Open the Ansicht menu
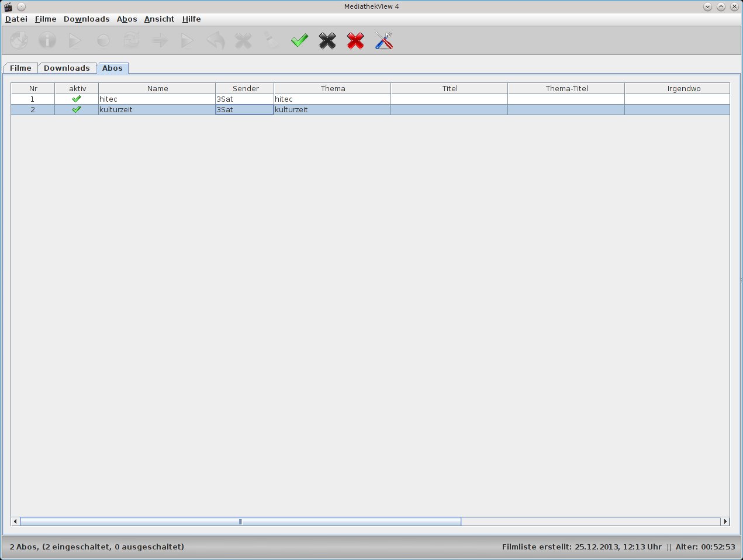 tap(160, 19)
